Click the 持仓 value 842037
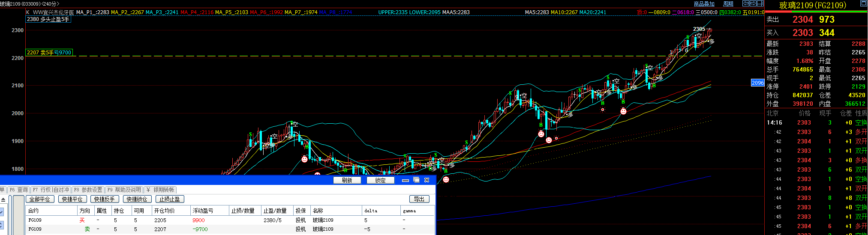This screenshot has width=868, height=235. [x=802, y=95]
